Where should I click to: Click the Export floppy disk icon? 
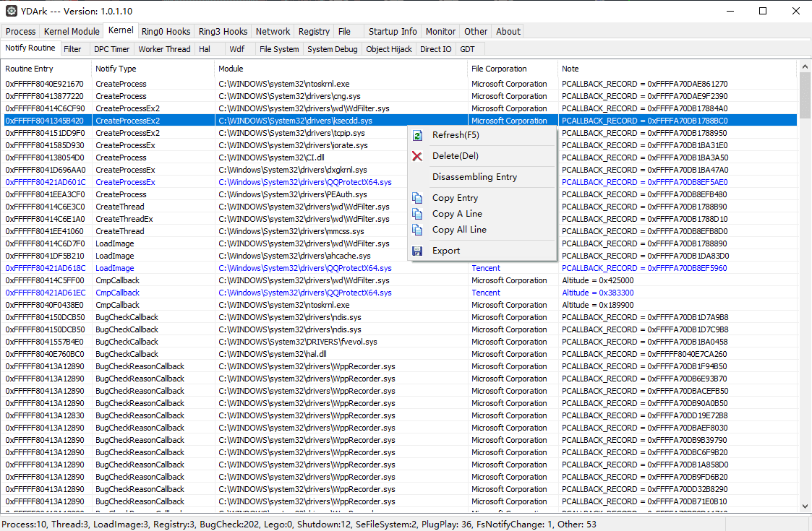(x=417, y=251)
